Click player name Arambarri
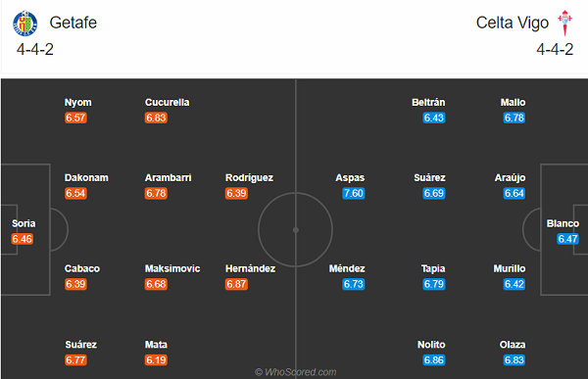This screenshot has width=588, height=379. (x=168, y=177)
